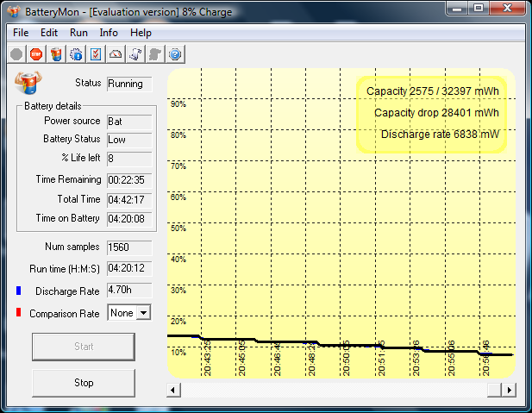Screen dimensions: 532x413
Task: Open the gear system info toolbar icon
Action: click(x=76, y=54)
